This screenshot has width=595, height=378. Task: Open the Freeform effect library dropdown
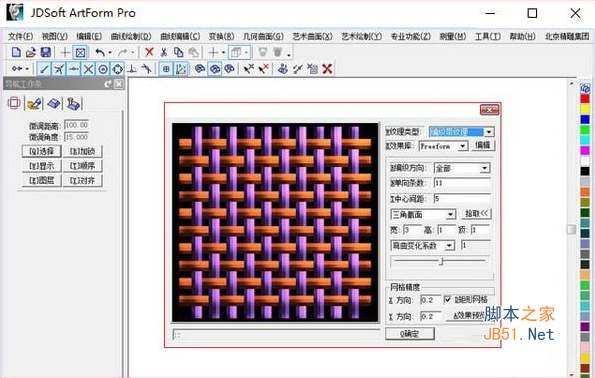(x=462, y=146)
